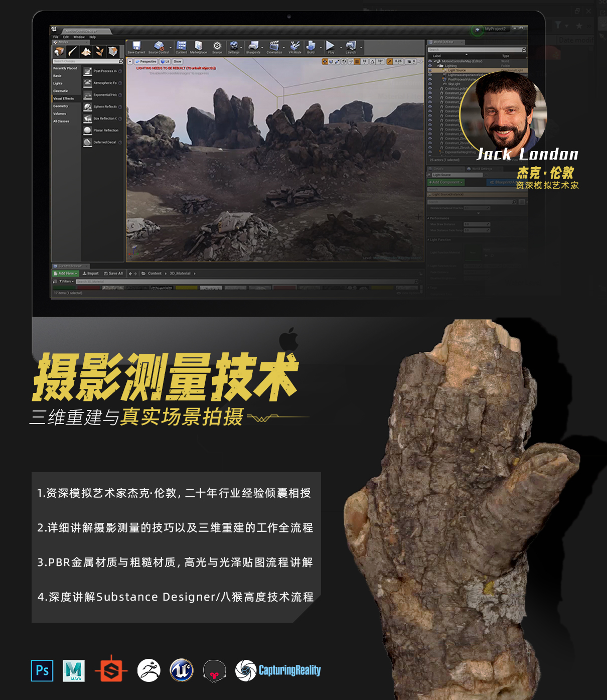
Task: Click the Unreal Engine 4 logo
Action: click(x=182, y=670)
